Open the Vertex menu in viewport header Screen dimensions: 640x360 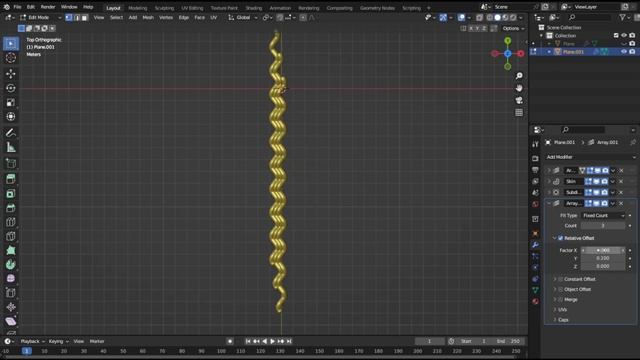click(x=166, y=18)
